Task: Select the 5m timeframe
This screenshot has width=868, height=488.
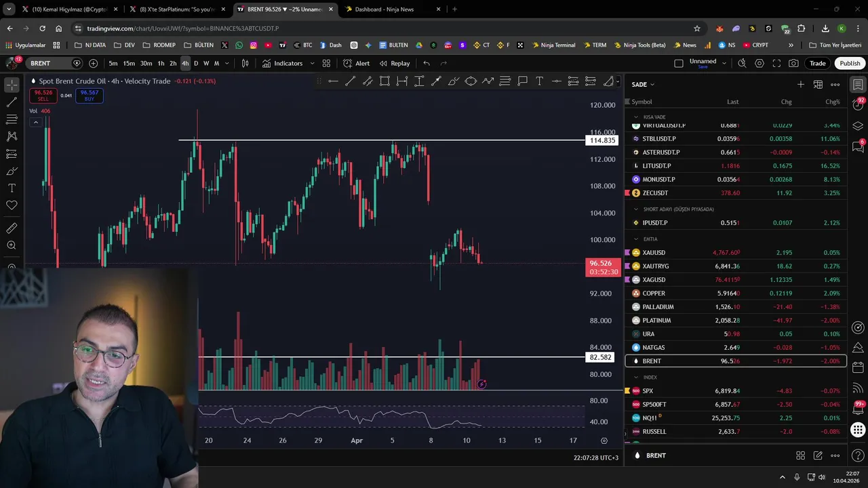Action: coord(113,63)
